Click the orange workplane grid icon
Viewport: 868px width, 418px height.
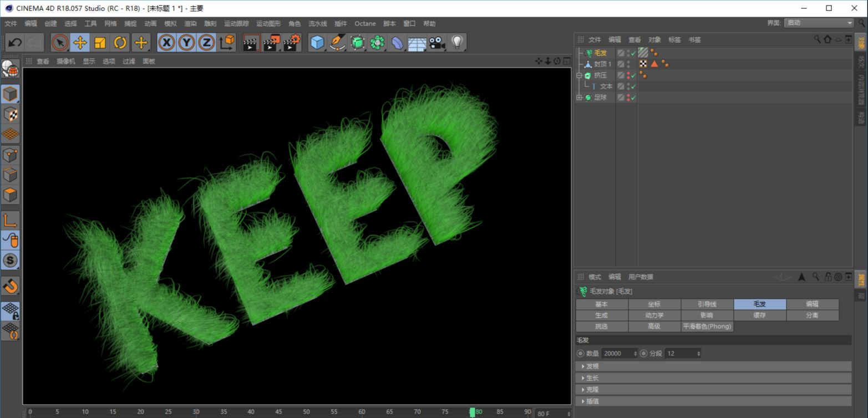pyautogui.click(x=11, y=134)
